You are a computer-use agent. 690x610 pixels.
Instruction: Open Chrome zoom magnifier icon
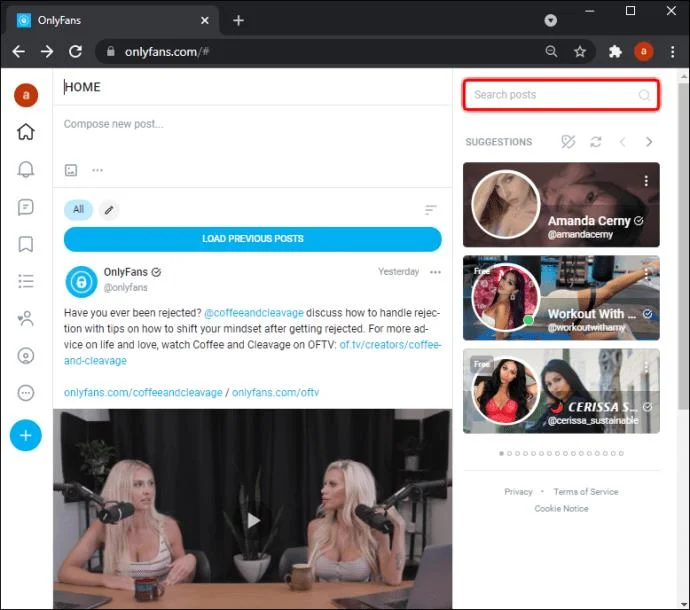(551, 51)
